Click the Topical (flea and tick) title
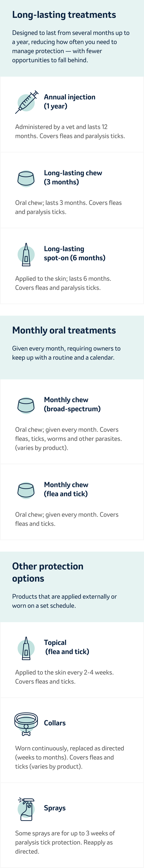 (x=67, y=647)
